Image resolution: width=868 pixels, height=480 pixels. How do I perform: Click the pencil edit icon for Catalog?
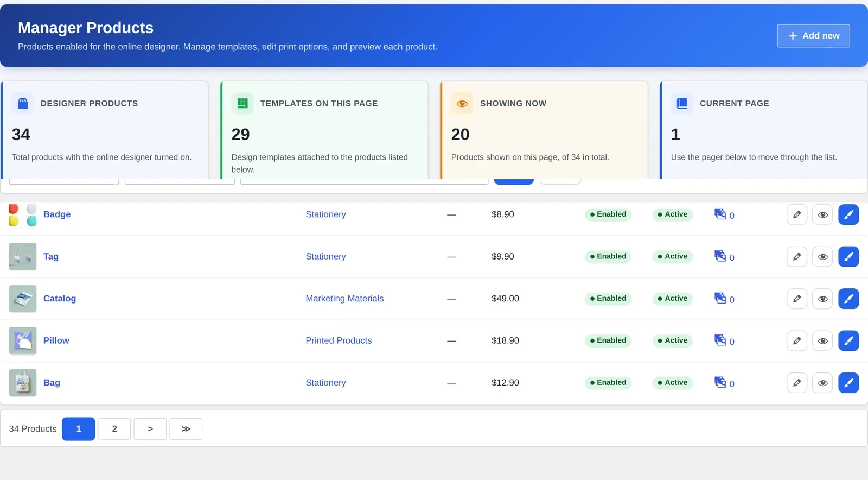pos(797,299)
